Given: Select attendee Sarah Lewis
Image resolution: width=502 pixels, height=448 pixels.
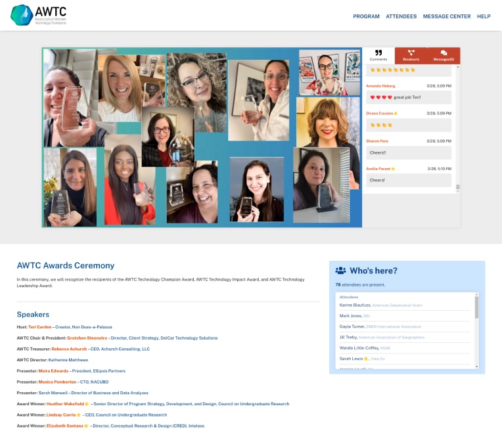Looking at the screenshot, I should tap(352, 359).
